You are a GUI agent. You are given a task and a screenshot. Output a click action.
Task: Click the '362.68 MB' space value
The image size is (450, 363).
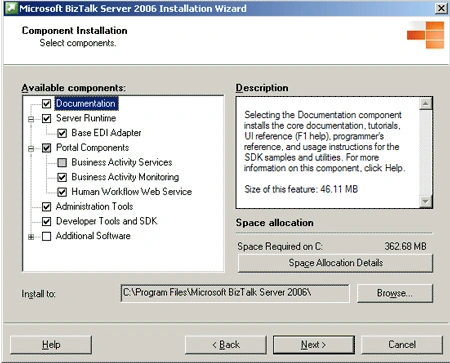click(405, 246)
